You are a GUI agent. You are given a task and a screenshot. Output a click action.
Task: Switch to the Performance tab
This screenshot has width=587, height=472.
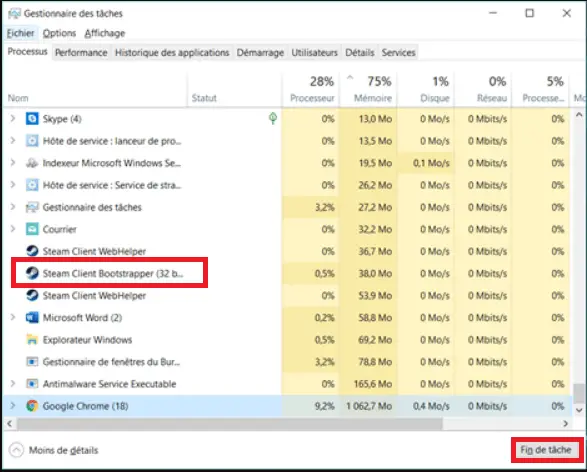(81, 53)
